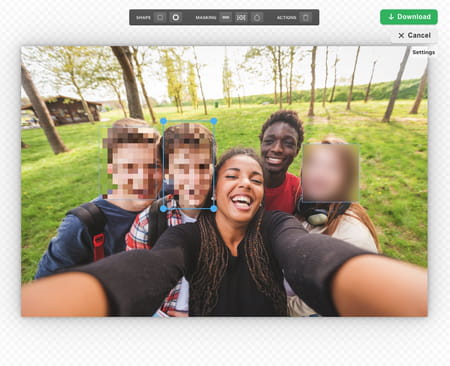Click the Download button
Screen dimensions: 450x366
(x=409, y=17)
